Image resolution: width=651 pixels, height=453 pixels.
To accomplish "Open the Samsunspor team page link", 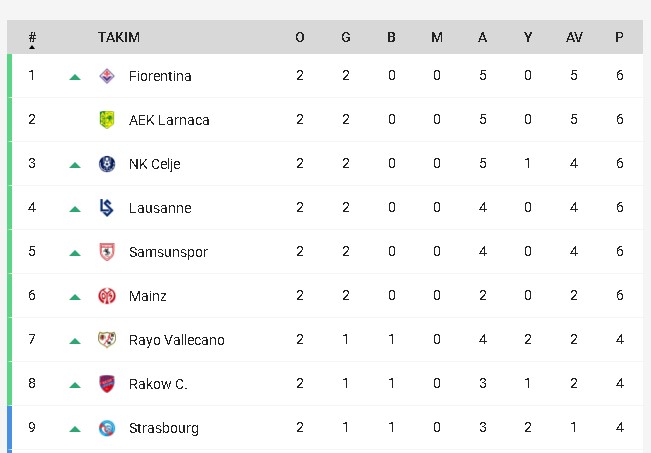I will point(168,252).
